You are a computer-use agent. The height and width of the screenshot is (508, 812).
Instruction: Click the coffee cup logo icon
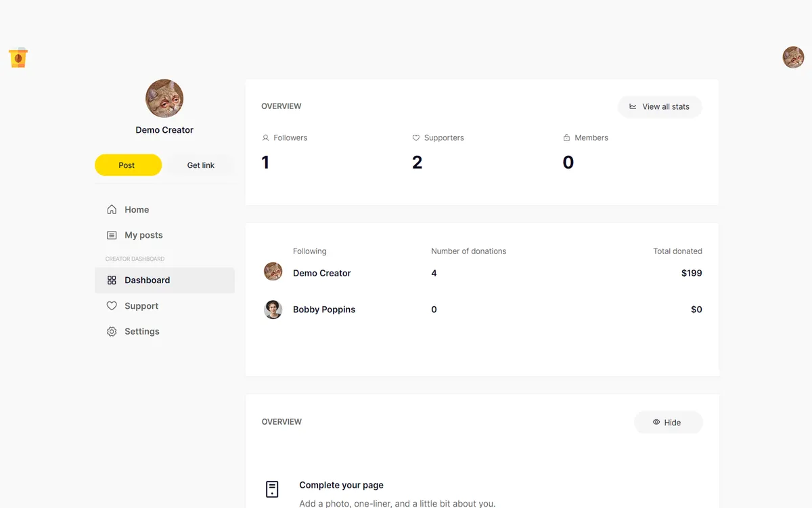coord(18,58)
